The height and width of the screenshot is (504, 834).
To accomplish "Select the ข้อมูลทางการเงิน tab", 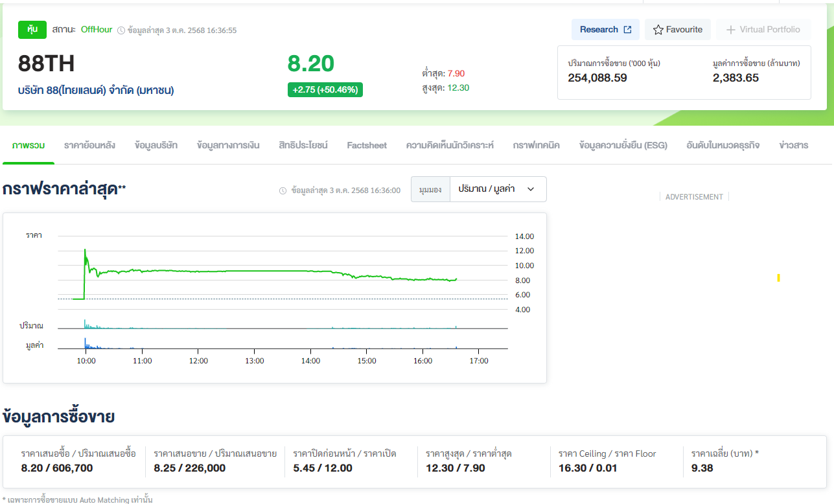I will point(228,145).
